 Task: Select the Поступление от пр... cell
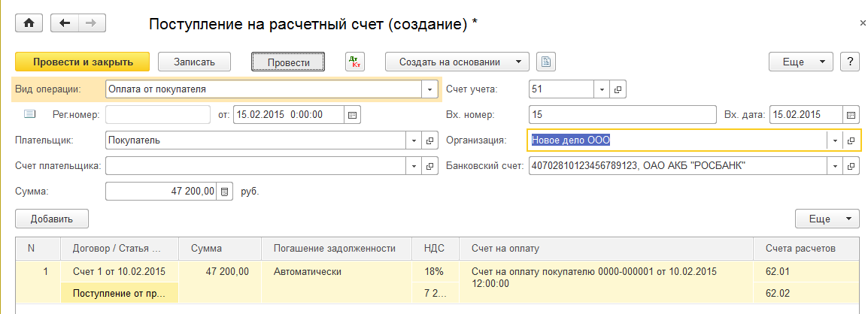coord(119,294)
